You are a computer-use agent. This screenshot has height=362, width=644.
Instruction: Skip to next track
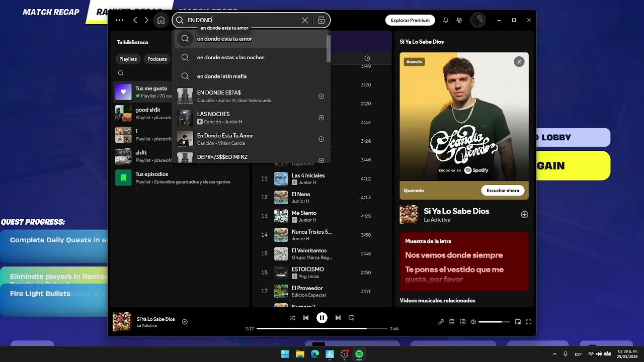(338, 318)
